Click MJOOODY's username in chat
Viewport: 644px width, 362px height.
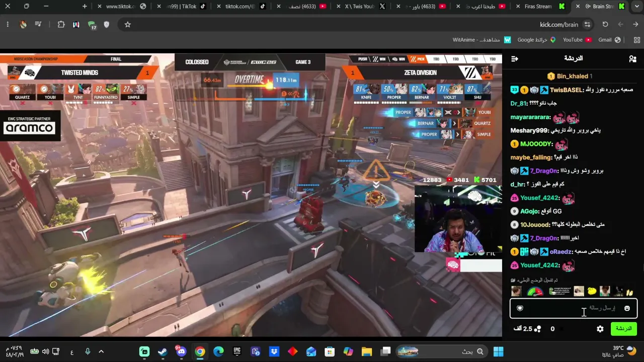point(536,144)
